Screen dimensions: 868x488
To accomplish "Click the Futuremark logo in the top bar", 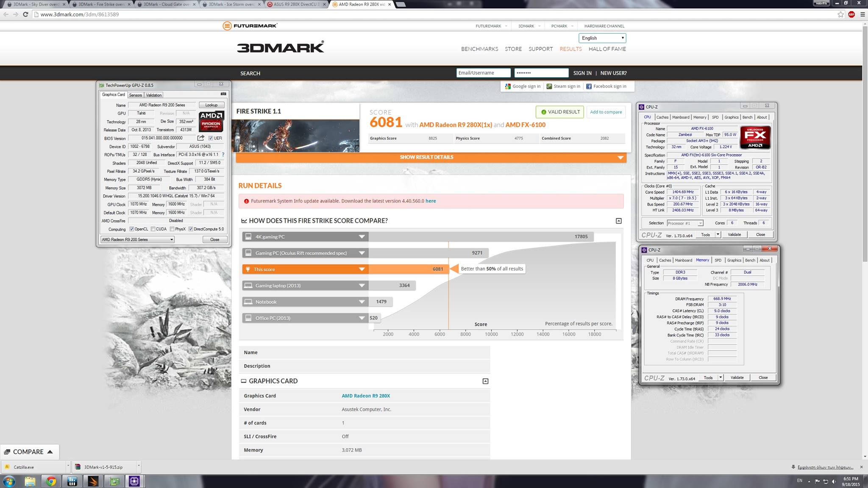I will (x=250, y=26).
